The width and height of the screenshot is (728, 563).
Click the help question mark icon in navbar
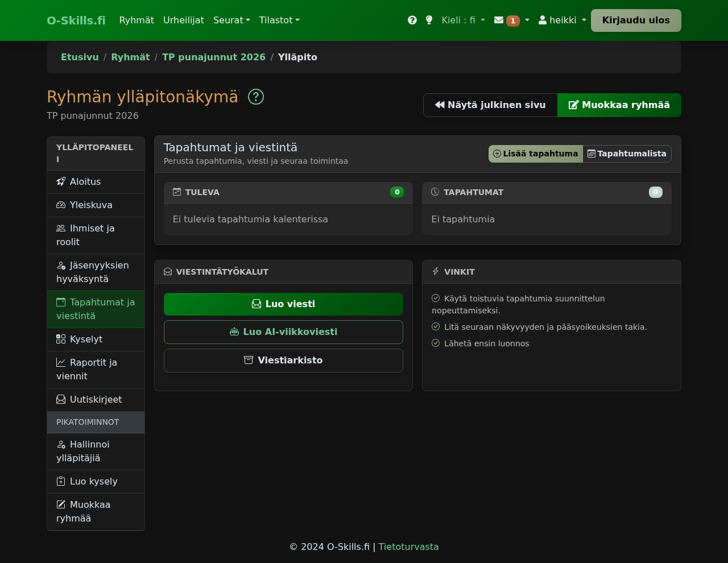(412, 20)
